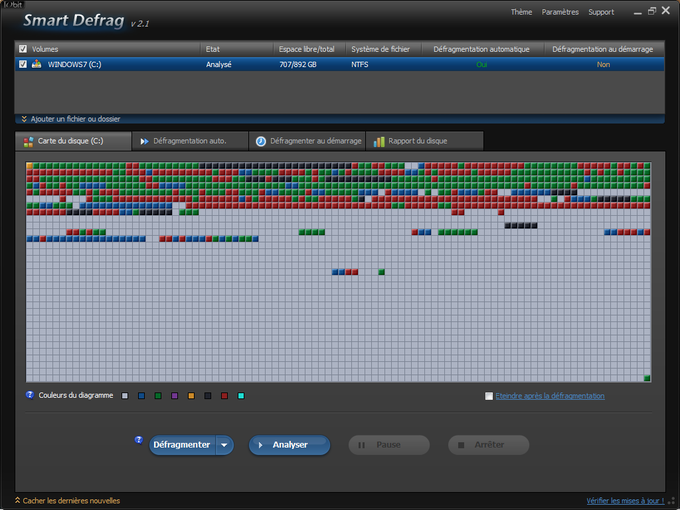Image resolution: width=680 pixels, height=510 pixels.
Task: Click the Arrêter button
Action: click(x=489, y=445)
